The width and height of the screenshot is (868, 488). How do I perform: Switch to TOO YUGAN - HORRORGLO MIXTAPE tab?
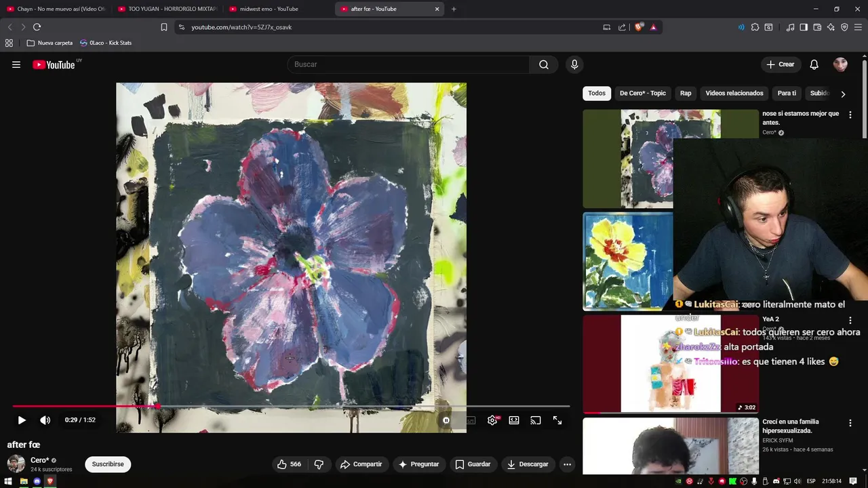pyautogui.click(x=167, y=9)
